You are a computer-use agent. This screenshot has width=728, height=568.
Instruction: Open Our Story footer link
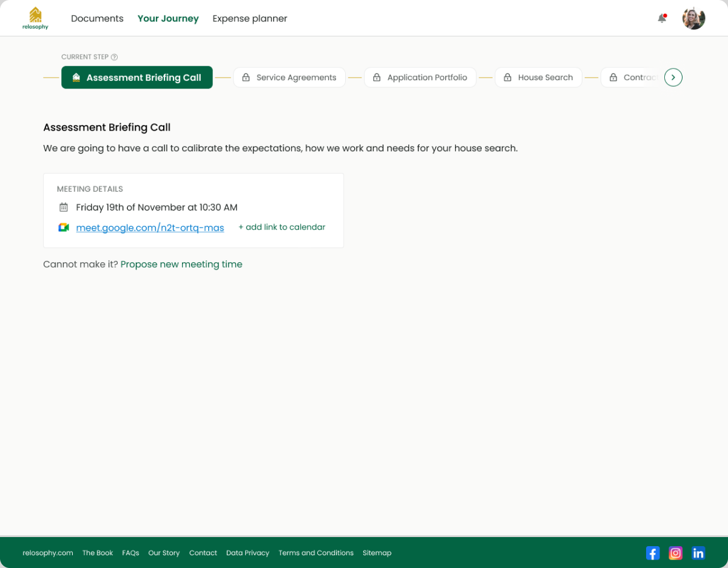[164, 553]
